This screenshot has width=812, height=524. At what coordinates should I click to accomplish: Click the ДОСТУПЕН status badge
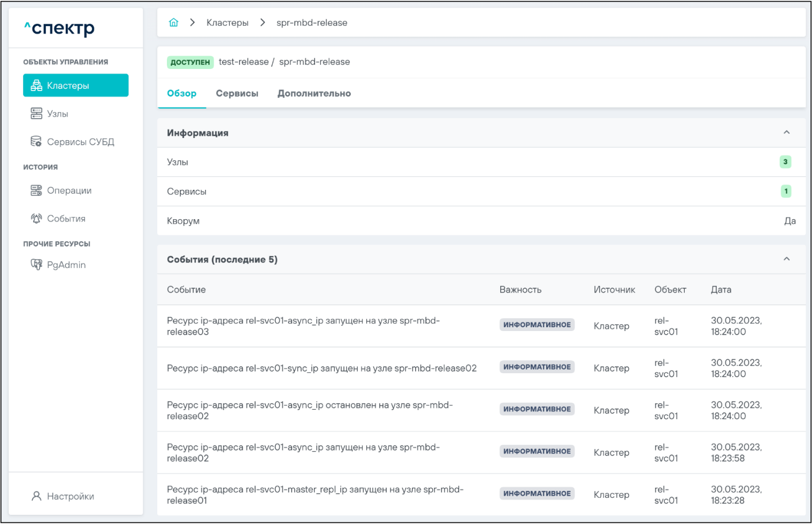[190, 62]
